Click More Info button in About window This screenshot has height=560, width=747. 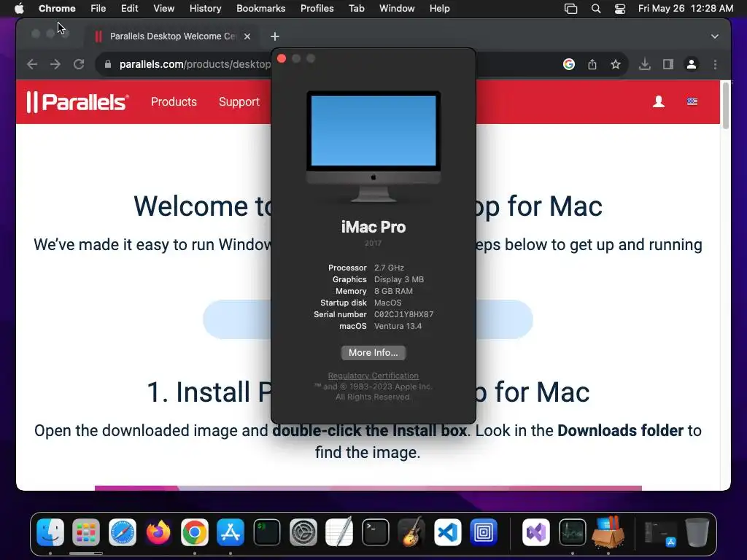pyautogui.click(x=373, y=353)
